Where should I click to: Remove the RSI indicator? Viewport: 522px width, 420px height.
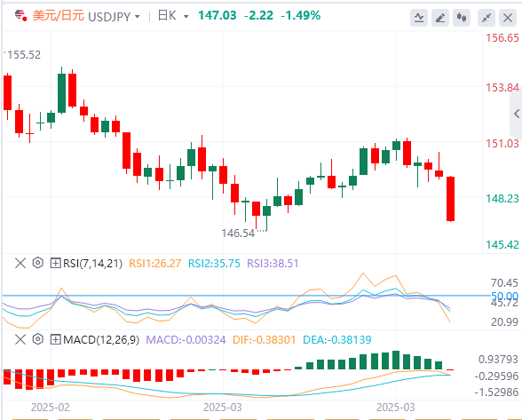tap(20, 263)
